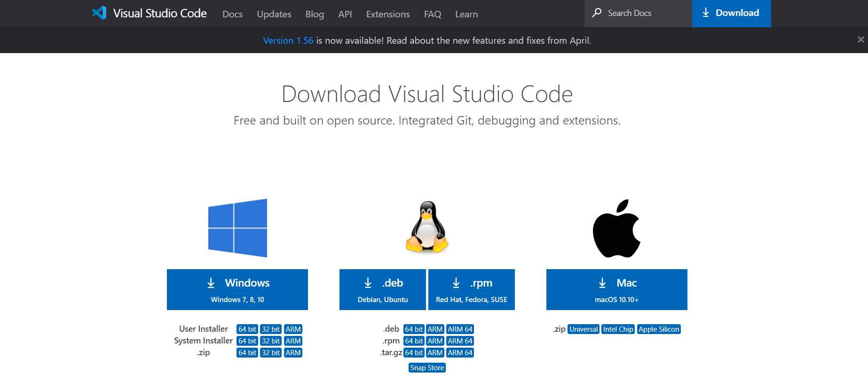Open the API navigation link
The width and height of the screenshot is (868, 389).
point(345,14)
